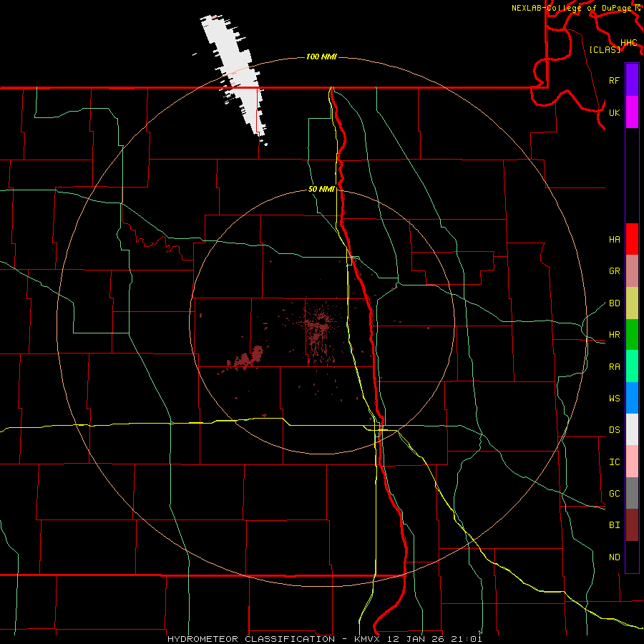This screenshot has height=644, width=644.
Task: Click the RA legend label
Action: tap(614, 367)
